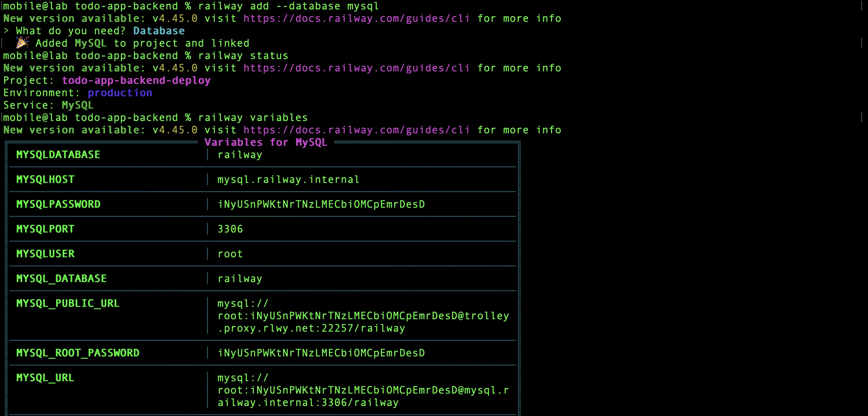Image resolution: width=868 pixels, height=416 pixels.
Task: Click the MYSQLDATABASE variable name
Action: tap(58, 155)
